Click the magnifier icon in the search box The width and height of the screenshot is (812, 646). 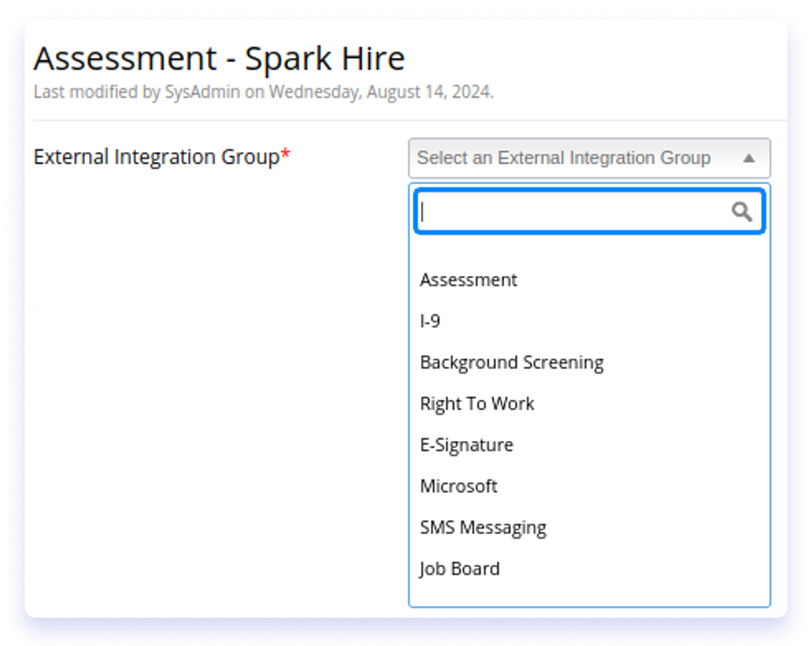click(742, 211)
